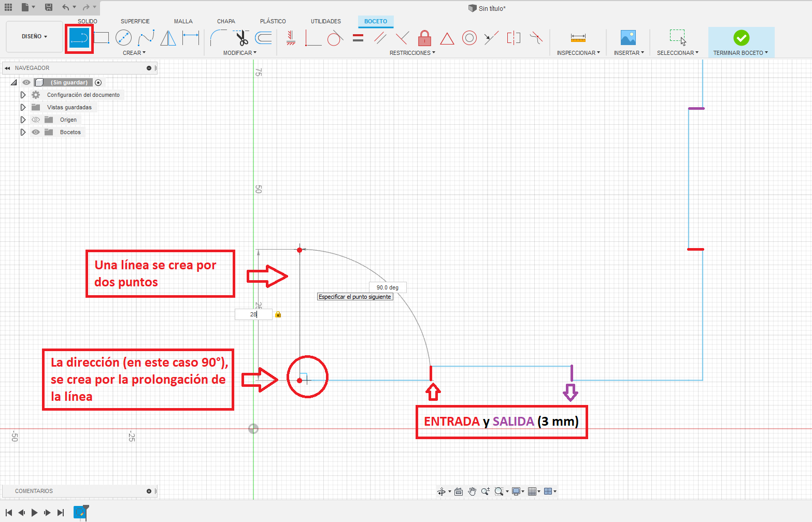Toggle visibility of the (Sin guardar) component

coord(26,82)
